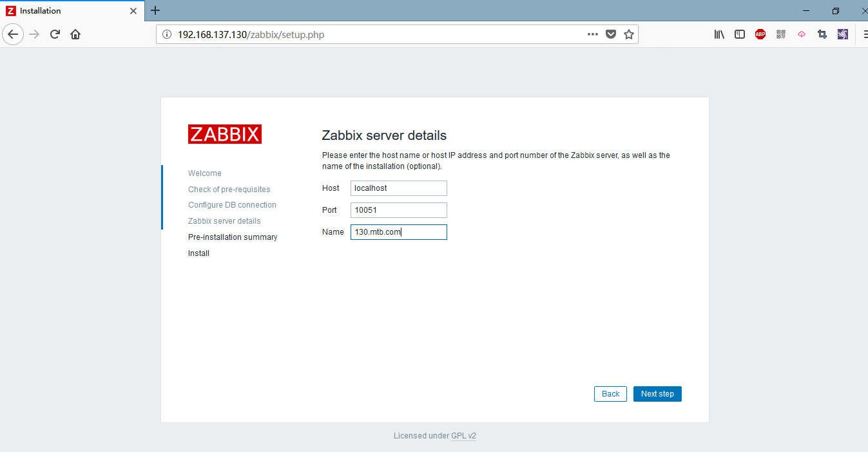Select the Installation browser tab
Image resolution: width=868 pixels, height=452 pixels.
(72, 10)
